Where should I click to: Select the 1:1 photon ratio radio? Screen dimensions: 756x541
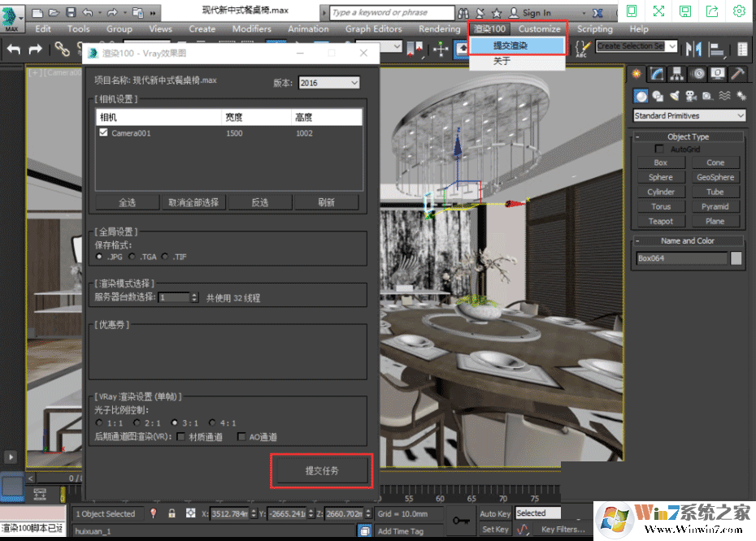click(x=99, y=422)
